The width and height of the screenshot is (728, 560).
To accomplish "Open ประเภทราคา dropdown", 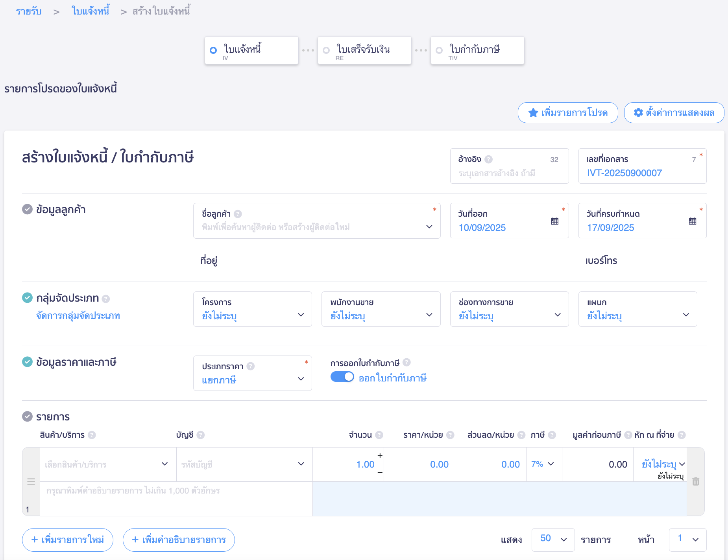I will (x=253, y=373).
